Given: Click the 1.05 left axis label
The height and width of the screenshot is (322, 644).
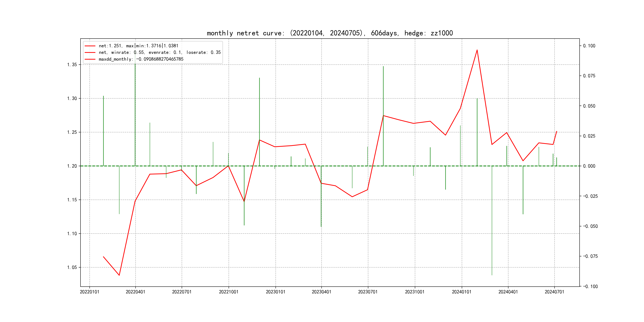Looking at the screenshot, I should click(72, 267).
